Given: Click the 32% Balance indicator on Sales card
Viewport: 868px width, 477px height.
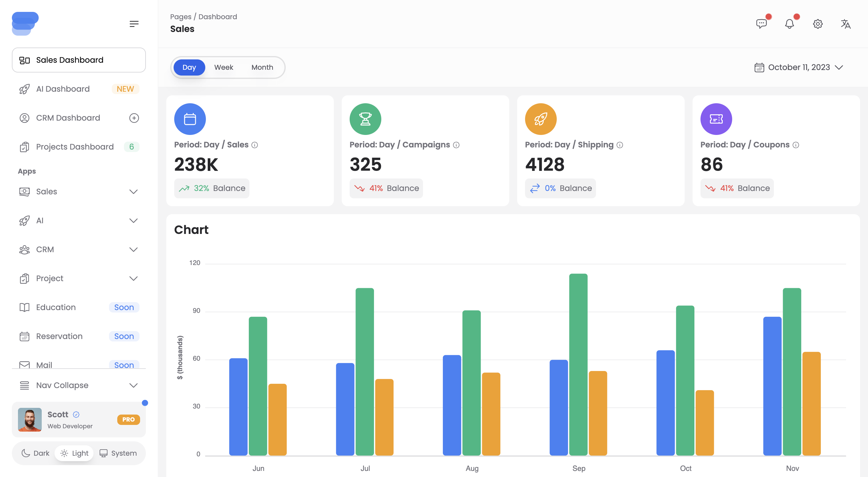Looking at the screenshot, I should pos(212,188).
